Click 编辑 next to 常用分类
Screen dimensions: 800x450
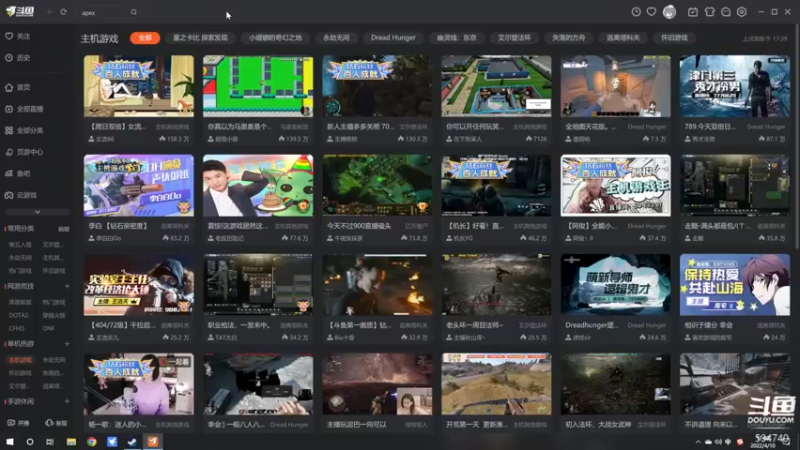63,229
